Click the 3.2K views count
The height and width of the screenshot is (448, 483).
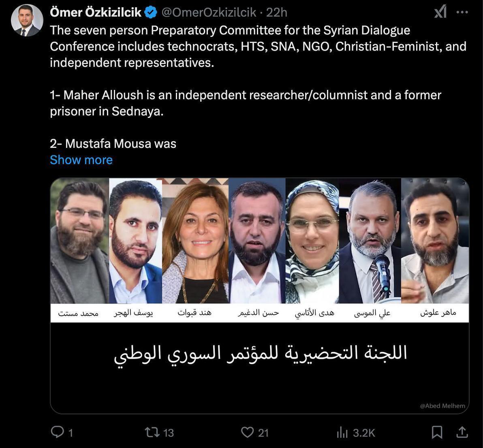pyautogui.click(x=364, y=433)
